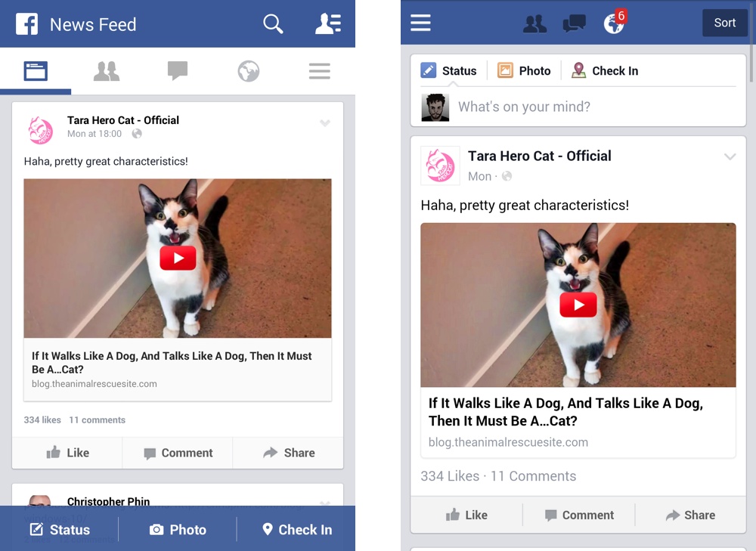Open notifications globe with badge 6
This screenshot has height=551, width=756.
[x=614, y=23]
